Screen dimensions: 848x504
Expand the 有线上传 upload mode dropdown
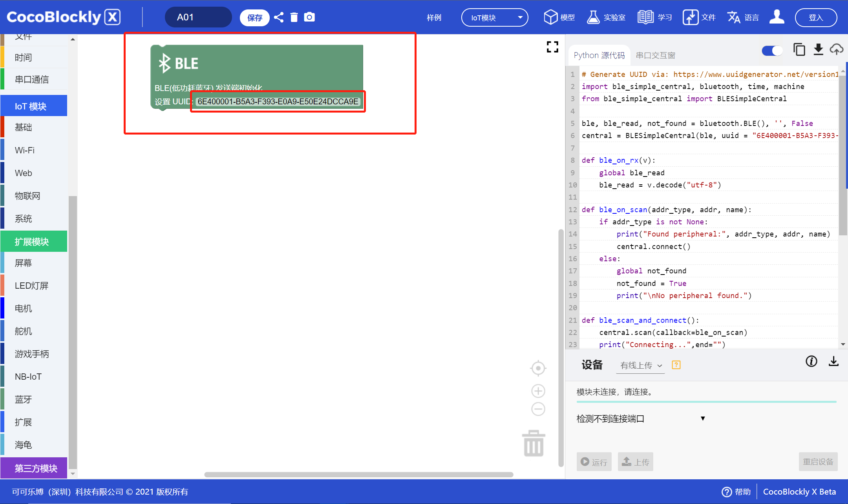(640, 366)
